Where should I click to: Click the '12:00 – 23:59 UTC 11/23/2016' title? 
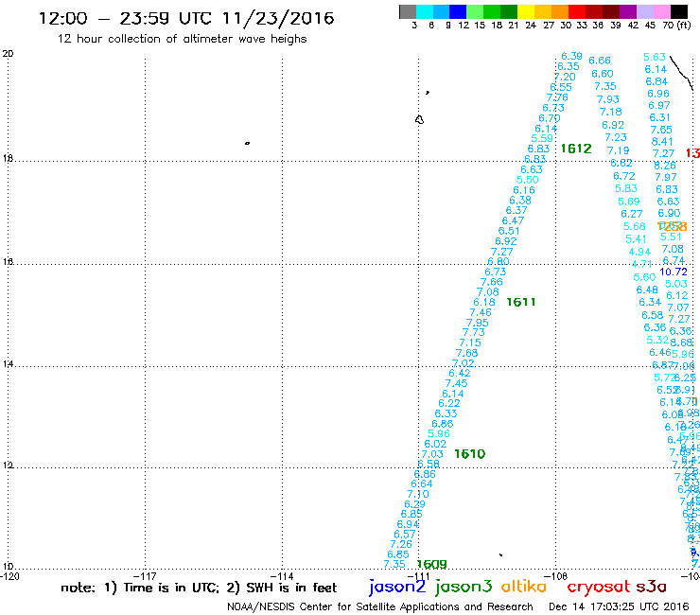186,18
